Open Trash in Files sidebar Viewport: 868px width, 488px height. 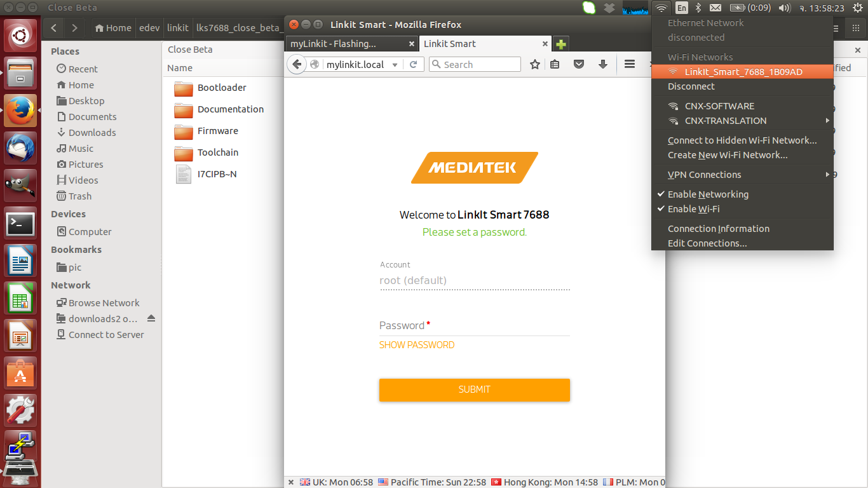(74, 196)
